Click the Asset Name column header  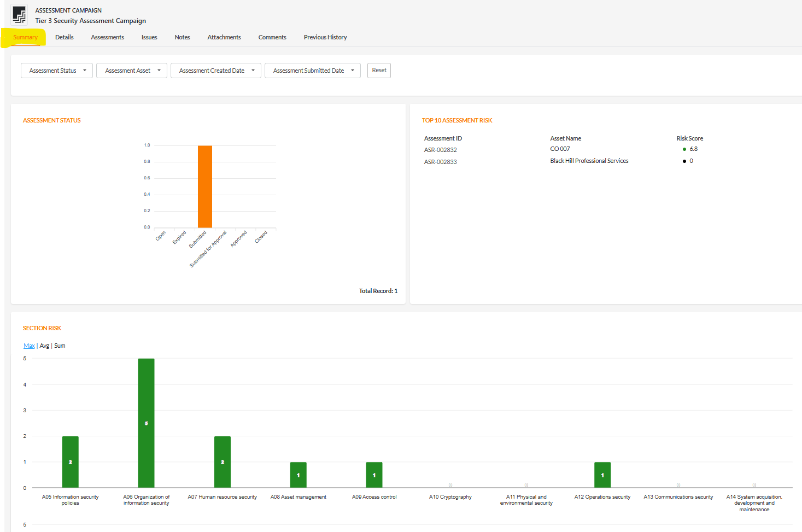[566, 138]
